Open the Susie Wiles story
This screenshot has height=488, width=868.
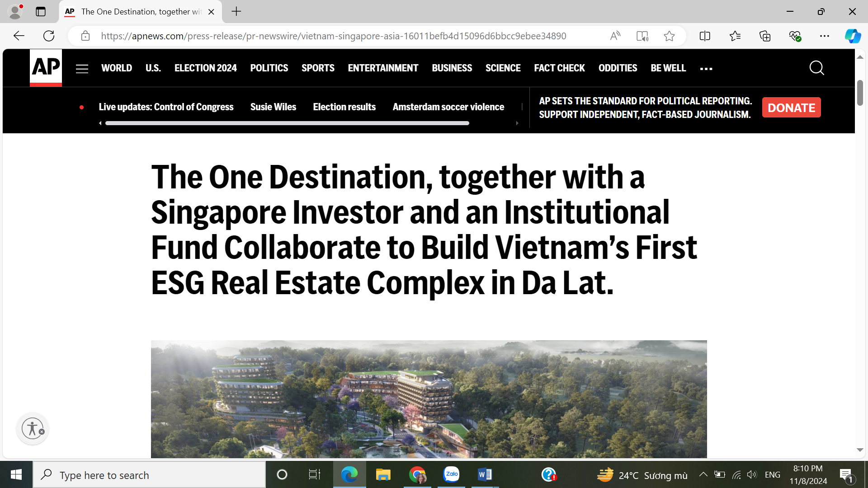pos(273,107)
